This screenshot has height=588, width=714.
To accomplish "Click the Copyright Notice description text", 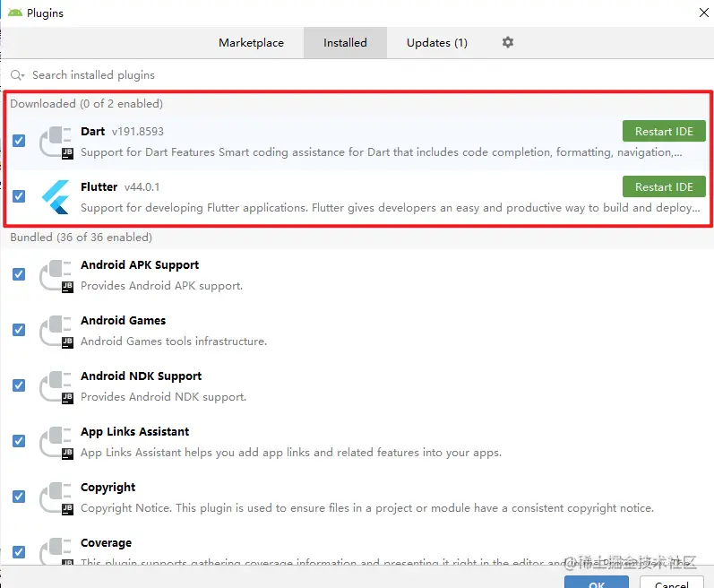I will (x=367, y=508).
